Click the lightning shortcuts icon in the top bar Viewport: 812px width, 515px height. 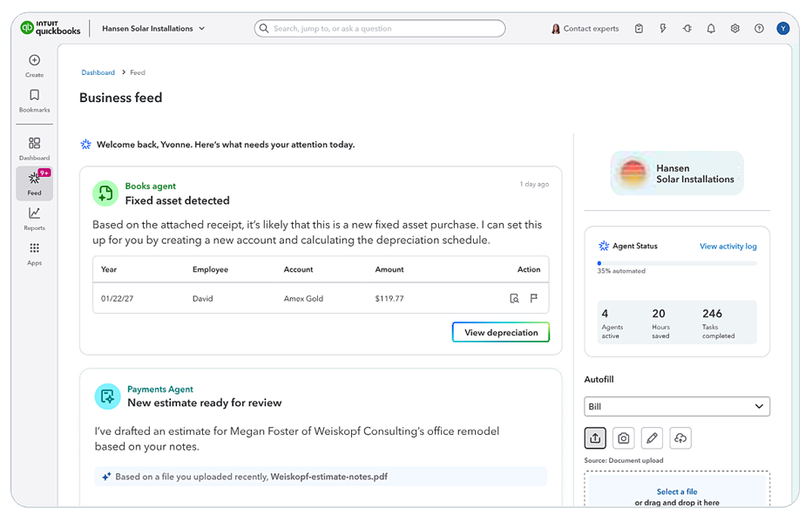tap(663, 28)
